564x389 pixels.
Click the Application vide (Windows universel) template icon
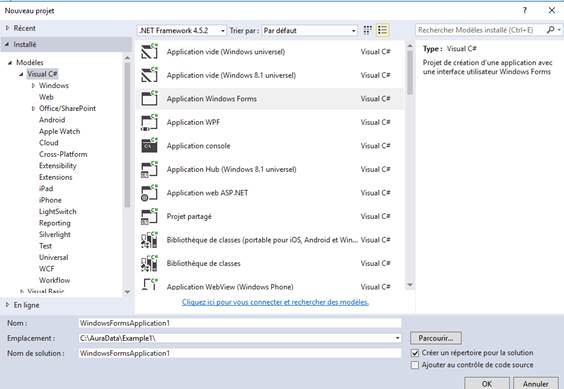click(149, 51)
